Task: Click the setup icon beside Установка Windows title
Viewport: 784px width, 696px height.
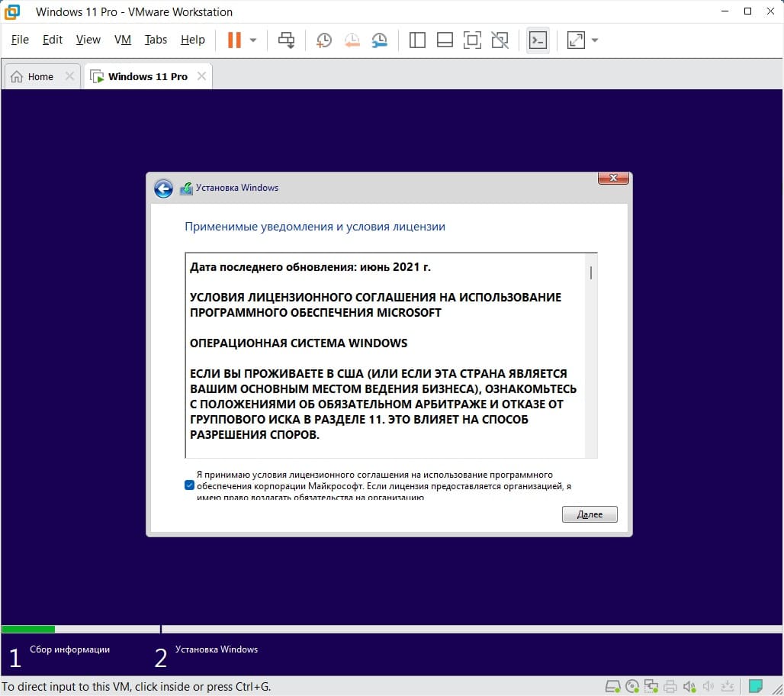Action: coord(186,188)
